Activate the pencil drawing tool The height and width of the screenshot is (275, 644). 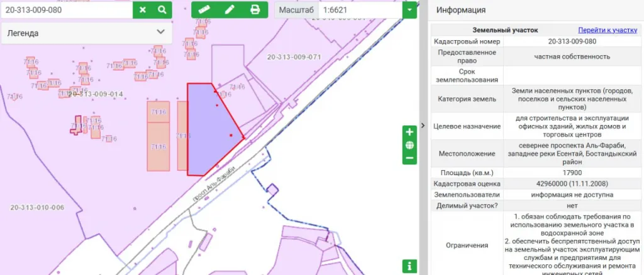[230, 9]
